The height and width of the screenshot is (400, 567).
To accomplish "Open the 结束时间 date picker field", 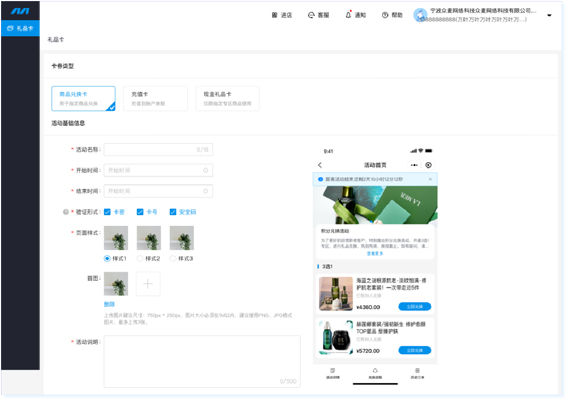I will [158, 191].
